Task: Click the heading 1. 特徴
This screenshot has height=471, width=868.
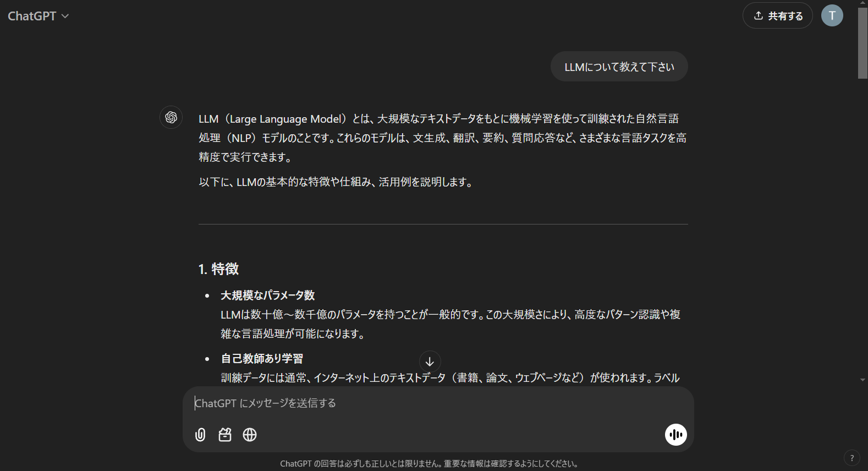Action: [x=218, y=269]
